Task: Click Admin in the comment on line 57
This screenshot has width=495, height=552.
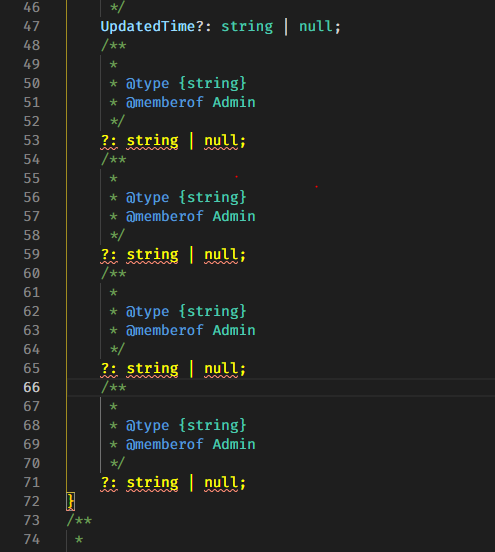Action: point(234,217)
